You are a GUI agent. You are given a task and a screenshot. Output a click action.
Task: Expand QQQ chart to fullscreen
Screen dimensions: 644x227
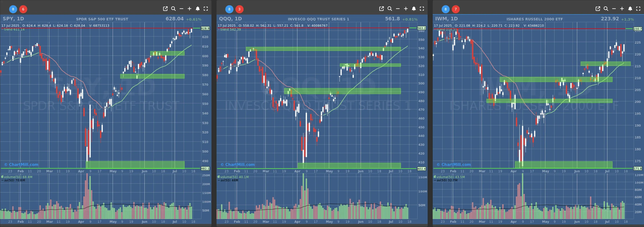click(422, 9)
